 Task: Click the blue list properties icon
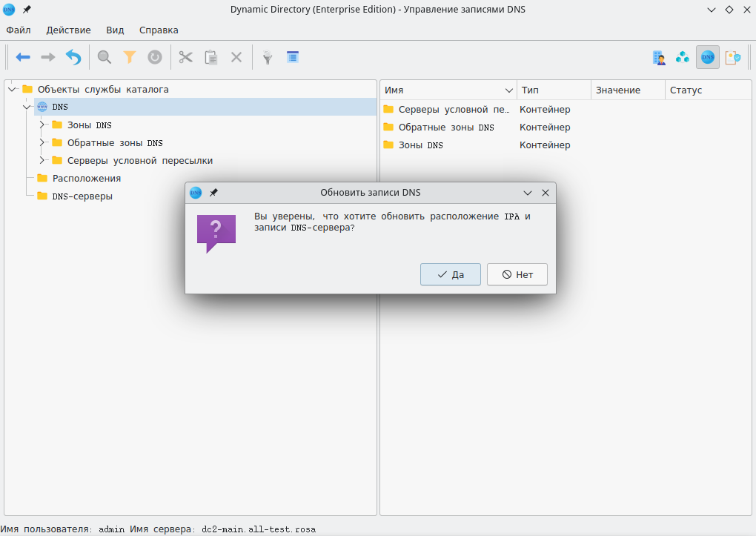293,57
